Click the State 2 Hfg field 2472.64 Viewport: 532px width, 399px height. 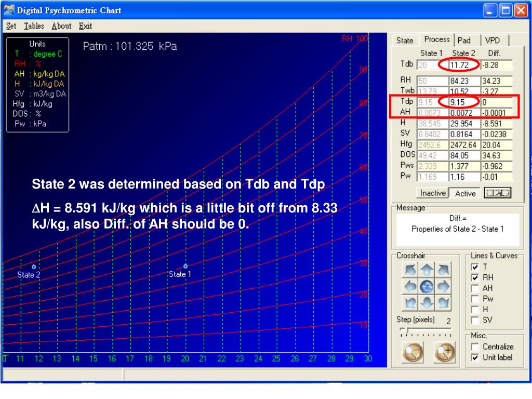coord(464,145)
